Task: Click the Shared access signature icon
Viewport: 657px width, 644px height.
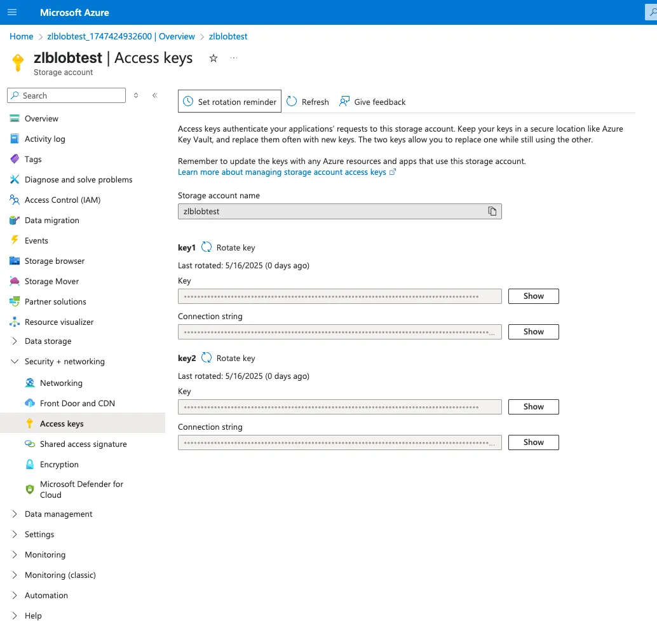Action: coord(30,444)
